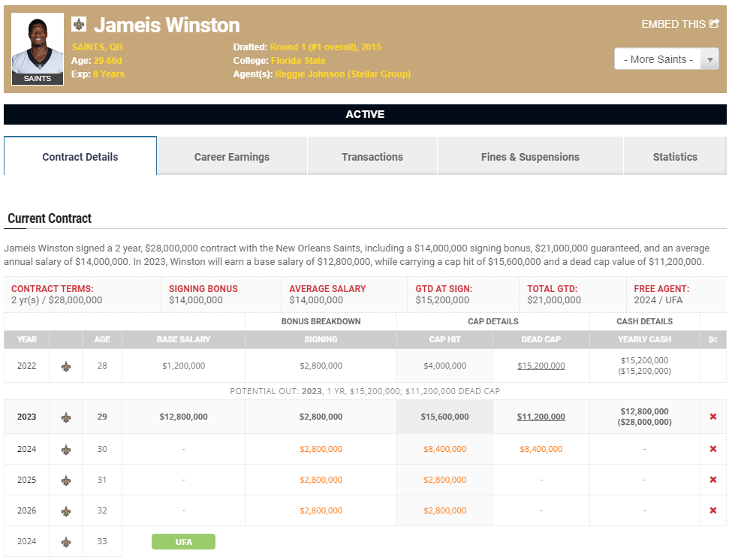
Task: View the Fines & Suspensions tab
Action: click(x=529, y=157)
